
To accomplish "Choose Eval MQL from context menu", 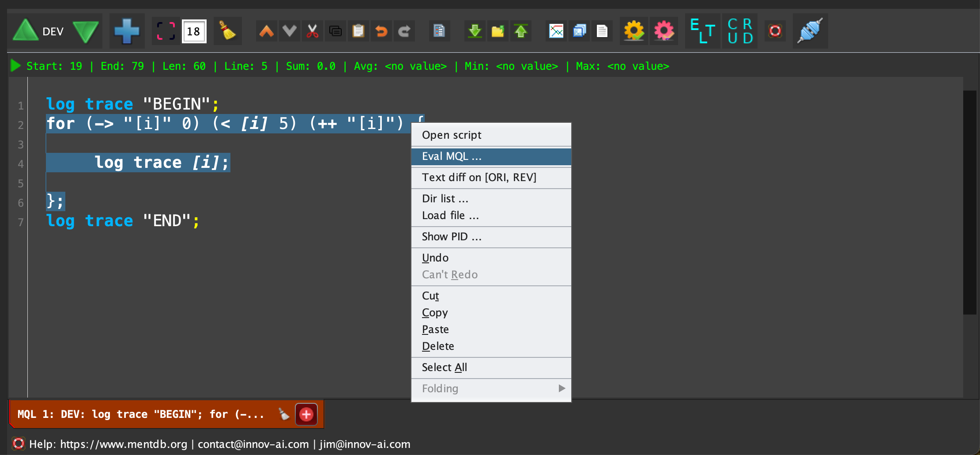I will [x=491, y=156].
